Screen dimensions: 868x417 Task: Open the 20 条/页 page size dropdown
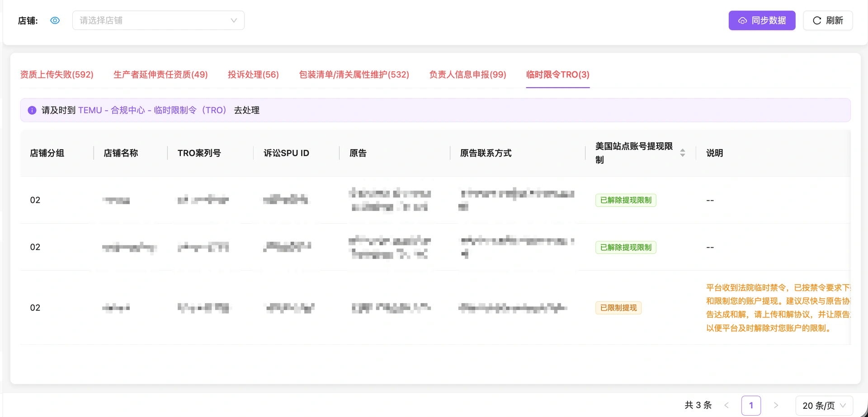824,405
